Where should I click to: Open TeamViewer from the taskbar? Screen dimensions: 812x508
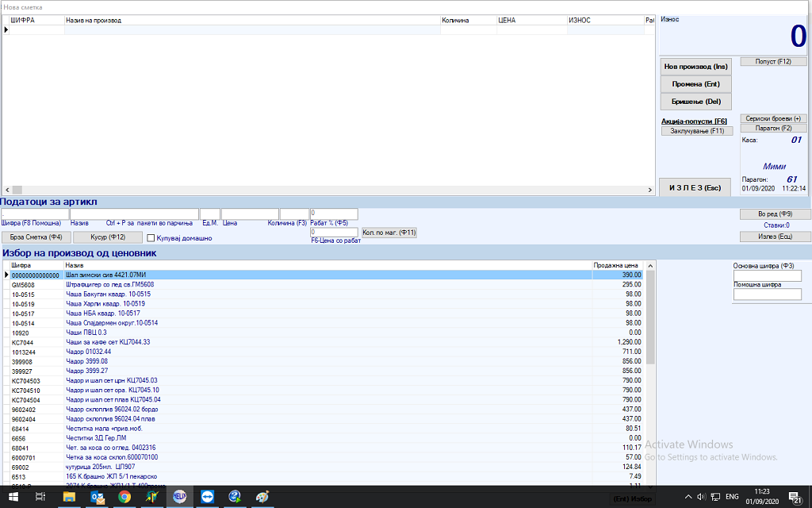pyautogui.click(x=207, y=497)
